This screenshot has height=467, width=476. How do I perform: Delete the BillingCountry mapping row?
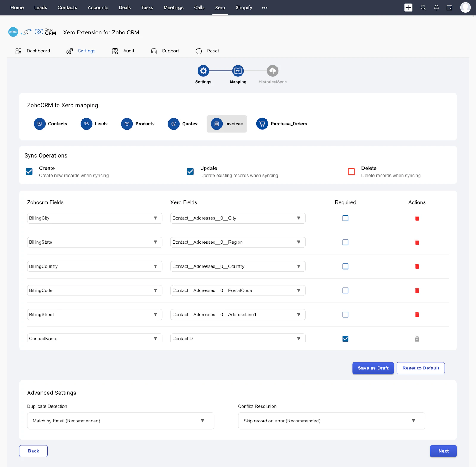tap(417, 266)
